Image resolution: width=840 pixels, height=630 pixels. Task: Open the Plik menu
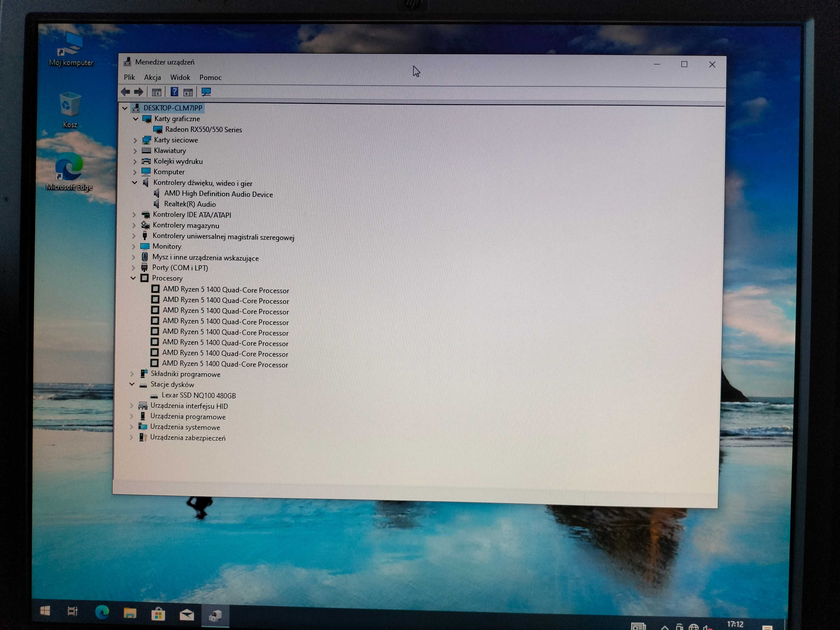[x=129, y=77]
